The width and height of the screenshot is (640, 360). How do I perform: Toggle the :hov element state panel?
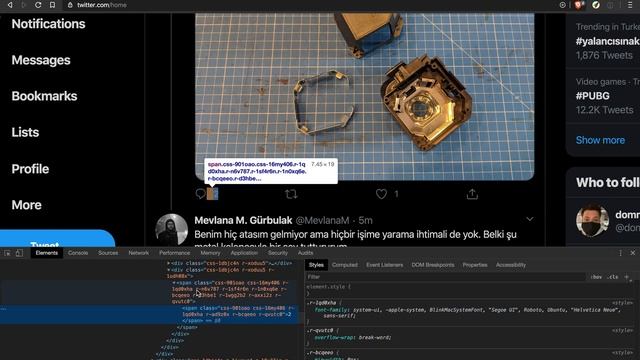[x=596, y=277]
